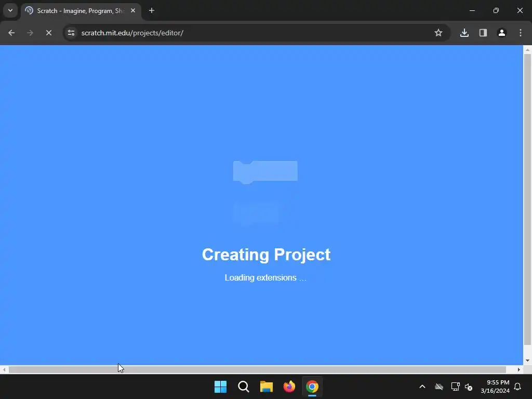Click the Creating Project heading
The height and width of the screenshot is (399, 532).
(x=266, y=255)
